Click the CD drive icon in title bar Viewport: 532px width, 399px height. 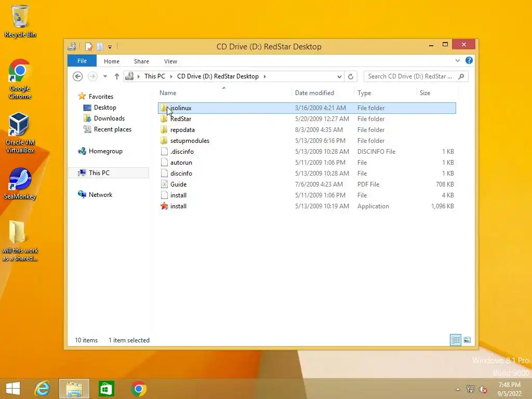click(x=72, y=46)
